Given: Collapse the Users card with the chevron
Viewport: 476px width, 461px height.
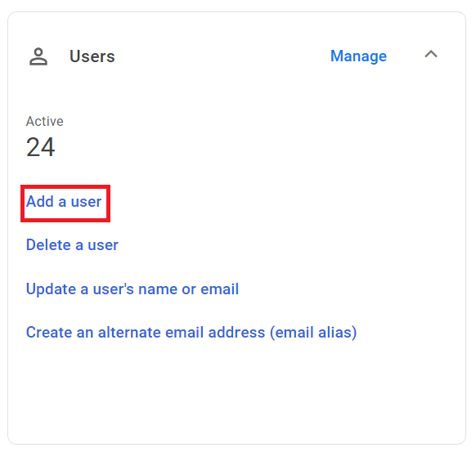Looking at the screenshot, I should tap(431, 54).
